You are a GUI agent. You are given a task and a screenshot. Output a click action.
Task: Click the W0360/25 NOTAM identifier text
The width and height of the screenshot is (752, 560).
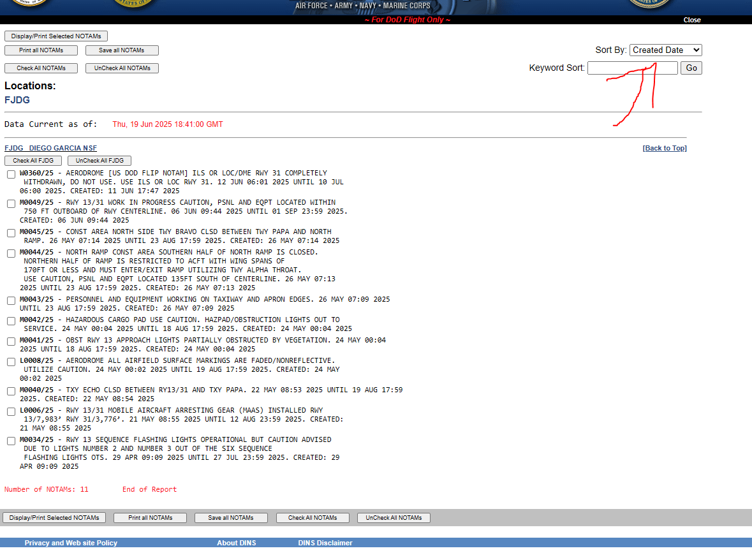pos(36,173)
